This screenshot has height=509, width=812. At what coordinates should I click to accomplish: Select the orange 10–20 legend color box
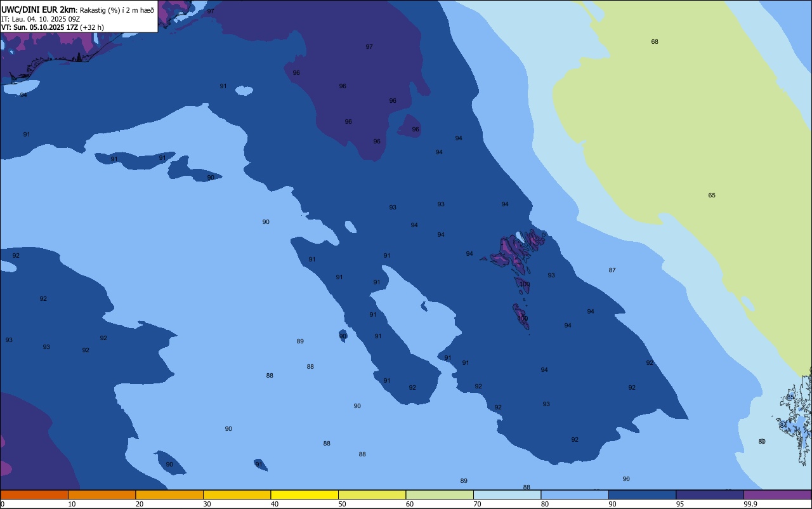point(101,494)
